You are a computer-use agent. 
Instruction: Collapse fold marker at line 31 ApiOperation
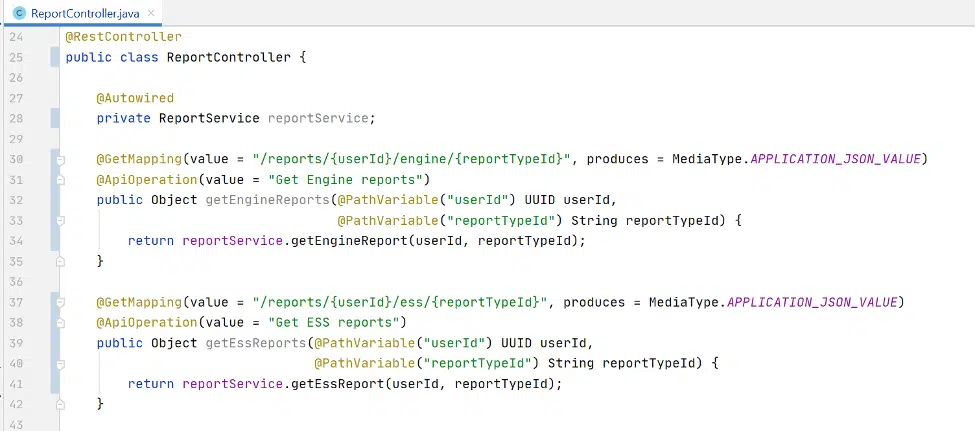pos(60,181)
